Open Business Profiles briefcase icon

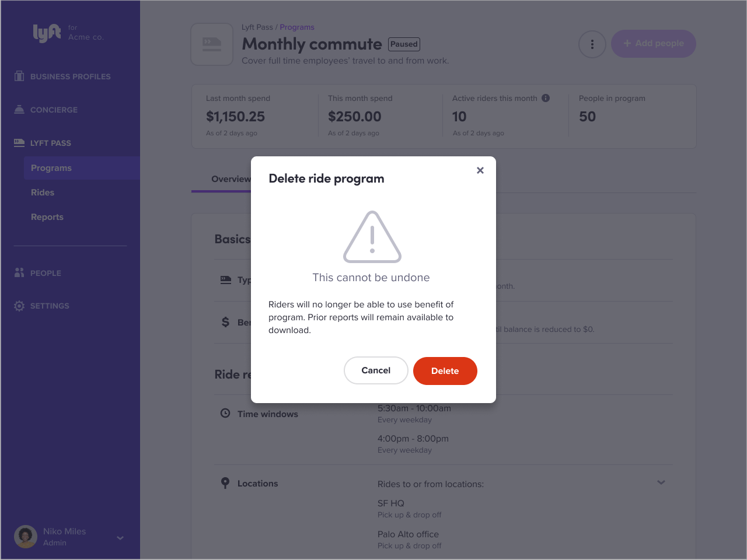click(19, 76)
